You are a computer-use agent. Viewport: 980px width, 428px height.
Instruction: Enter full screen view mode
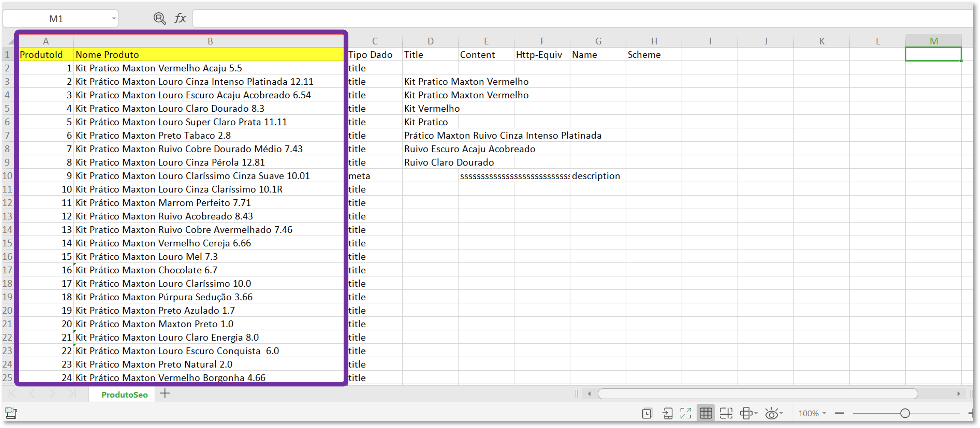686,413
